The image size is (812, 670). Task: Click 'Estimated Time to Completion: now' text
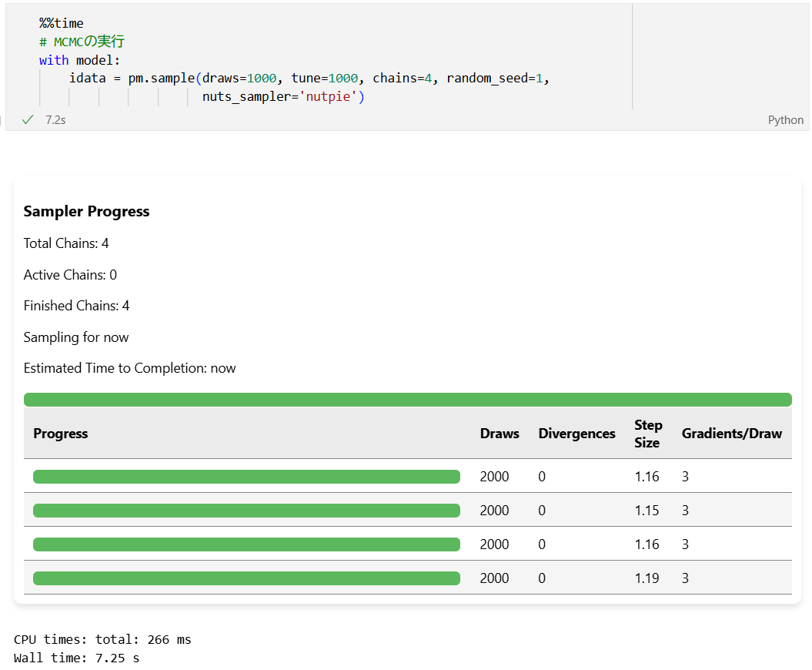click(129, 368)
